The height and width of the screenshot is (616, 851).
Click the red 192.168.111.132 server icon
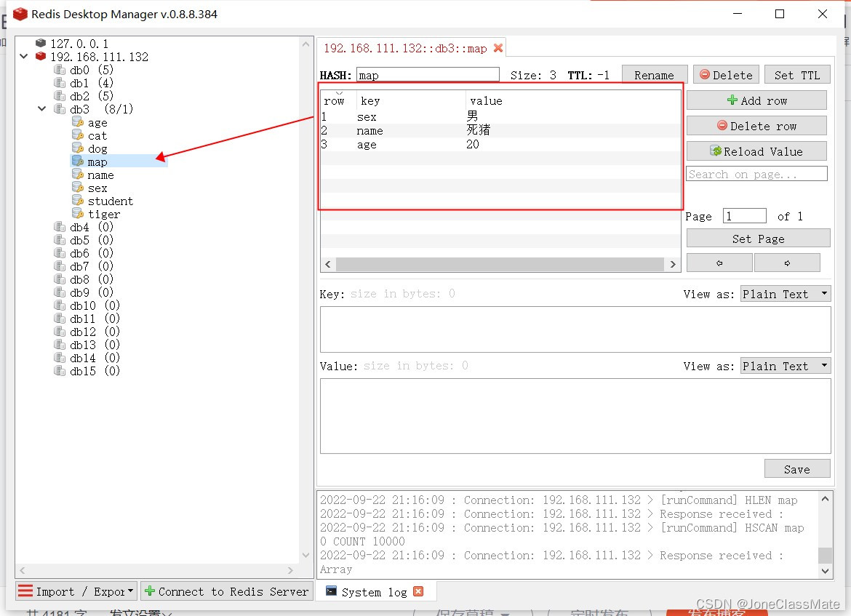click(x=41, y=56)
